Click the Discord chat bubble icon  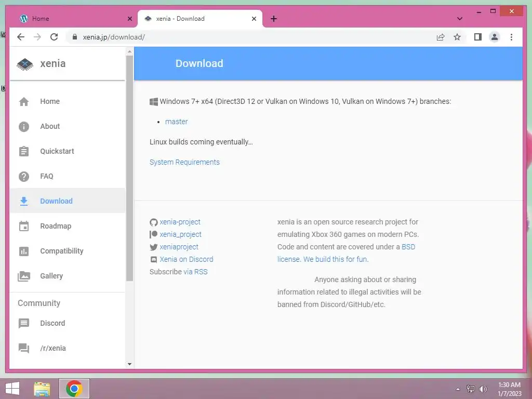coord(24,323)
